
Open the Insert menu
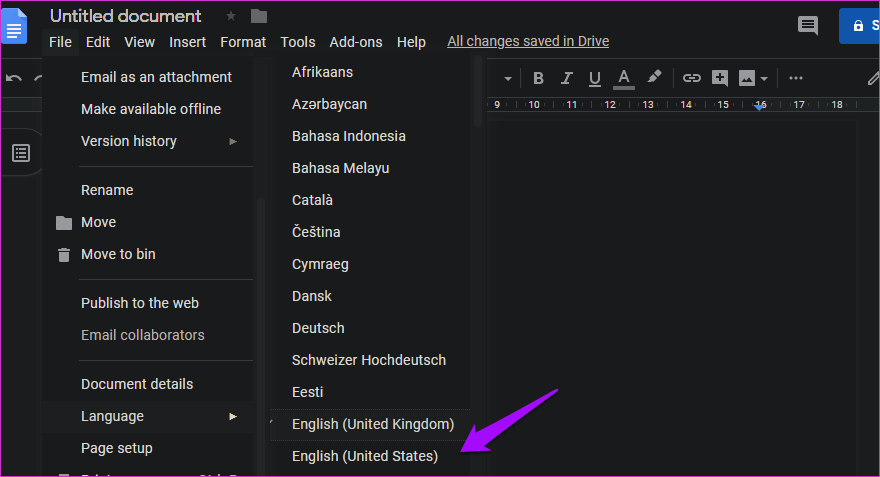[x=187, y=42]
